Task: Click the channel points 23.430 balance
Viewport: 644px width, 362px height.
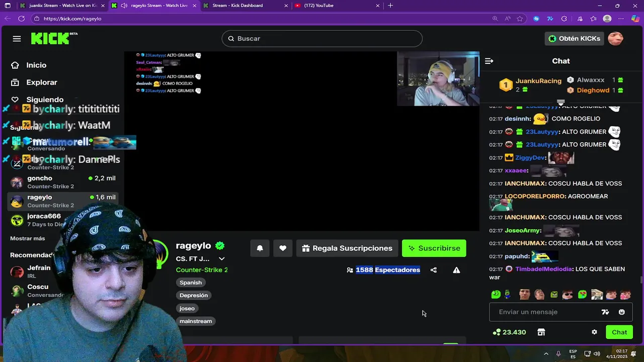Action: pyautogui.click(x=509, y=332)
